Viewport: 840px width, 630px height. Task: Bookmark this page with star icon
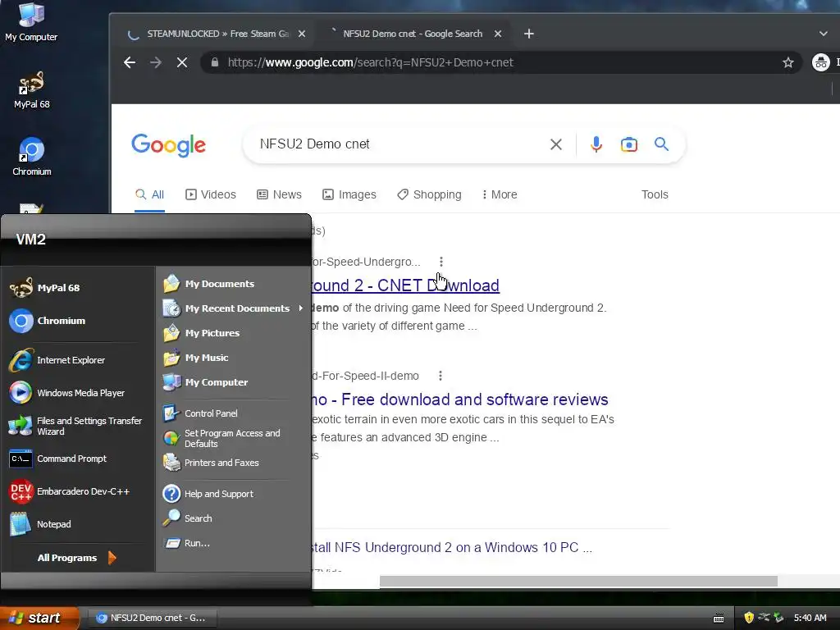point(788,62)
